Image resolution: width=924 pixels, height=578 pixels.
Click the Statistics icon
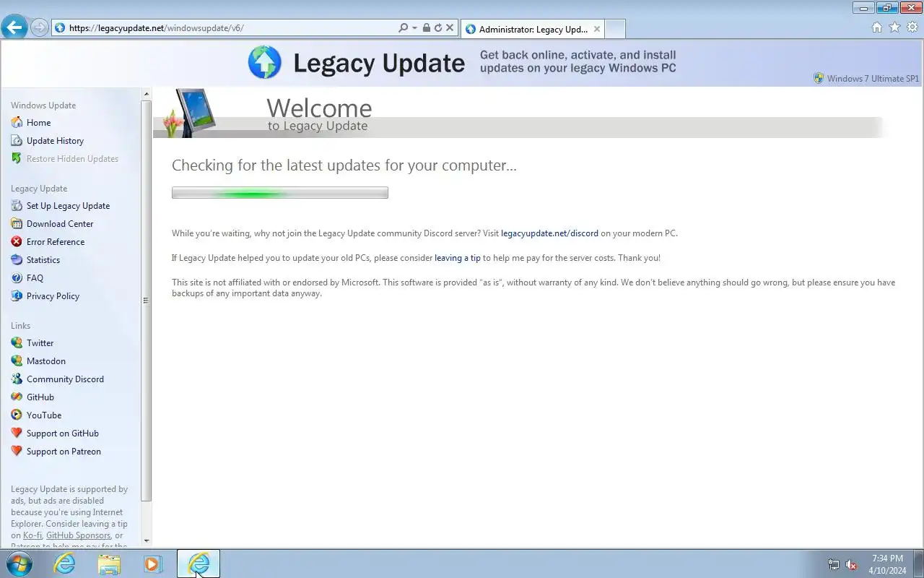click(17, 259)
